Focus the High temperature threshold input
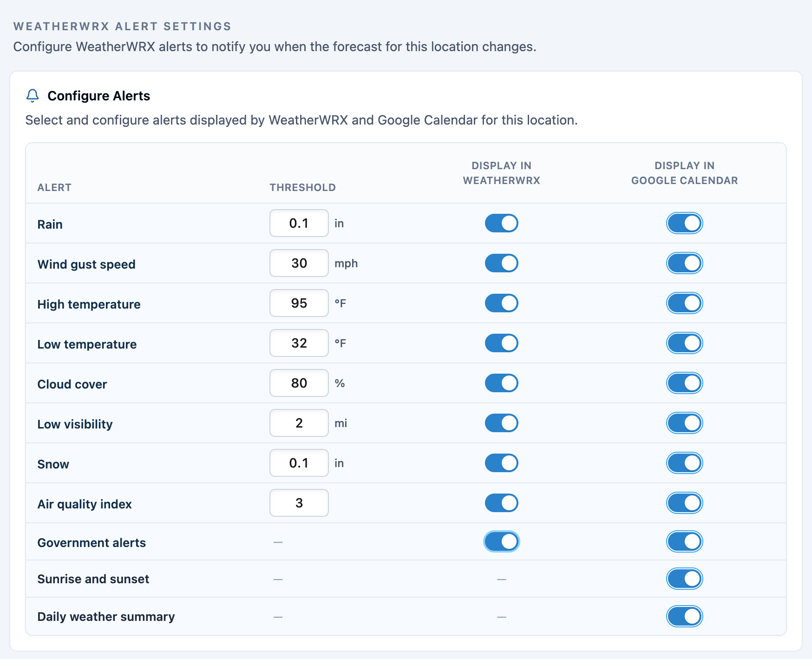Screen dimensions: 812x659 [299, 303]
